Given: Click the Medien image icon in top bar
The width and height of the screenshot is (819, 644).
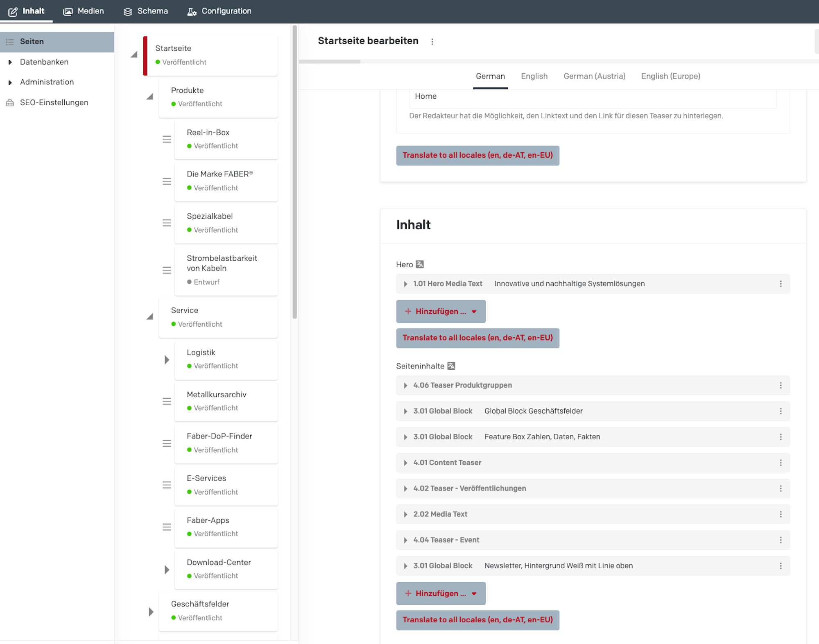Looking at the screenshot, I should pos(68,11).
